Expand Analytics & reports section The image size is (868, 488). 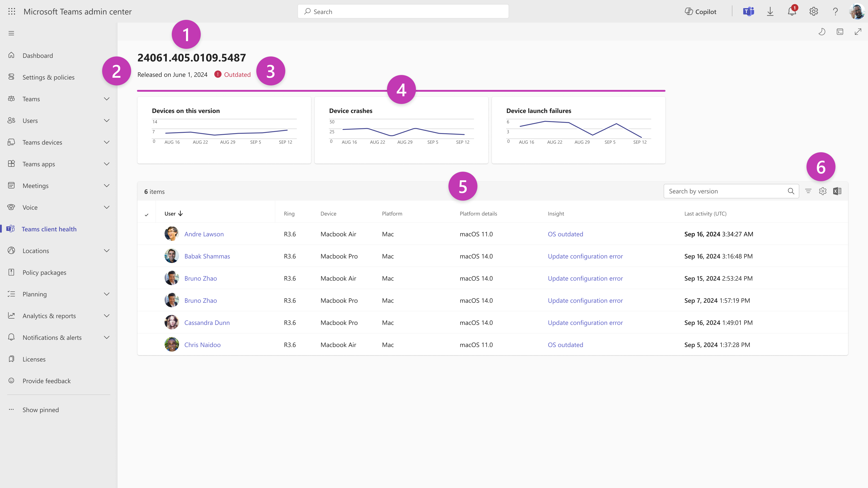click(106, 316)
